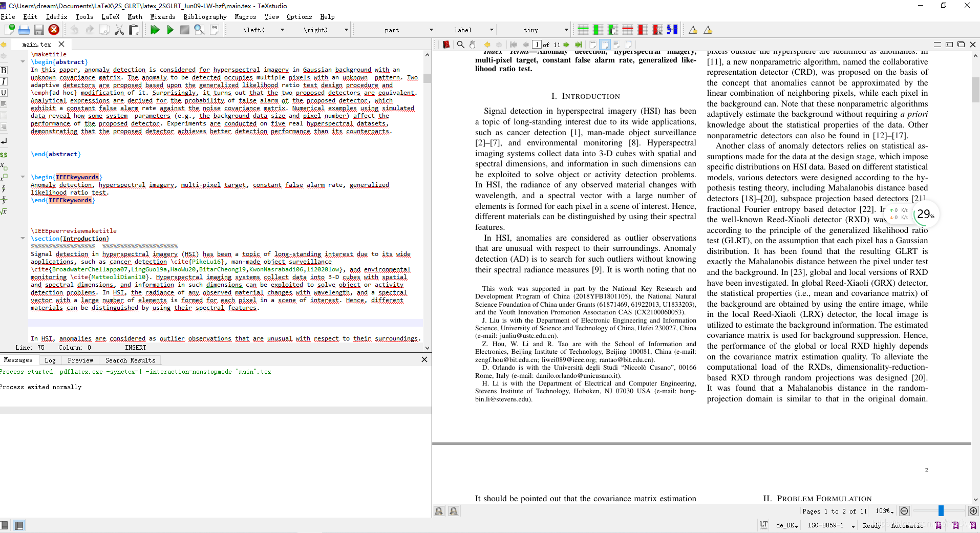This screenshot has height=533, width=980.
Task: Click the Build & View double-arrow icon
Action: tap(155, 30)
